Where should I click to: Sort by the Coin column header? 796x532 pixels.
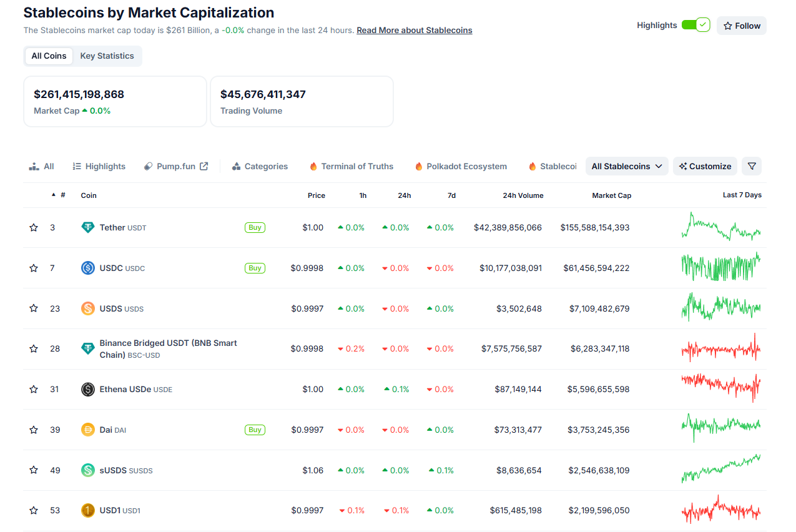pyautogui.click(x=89, y=195)
